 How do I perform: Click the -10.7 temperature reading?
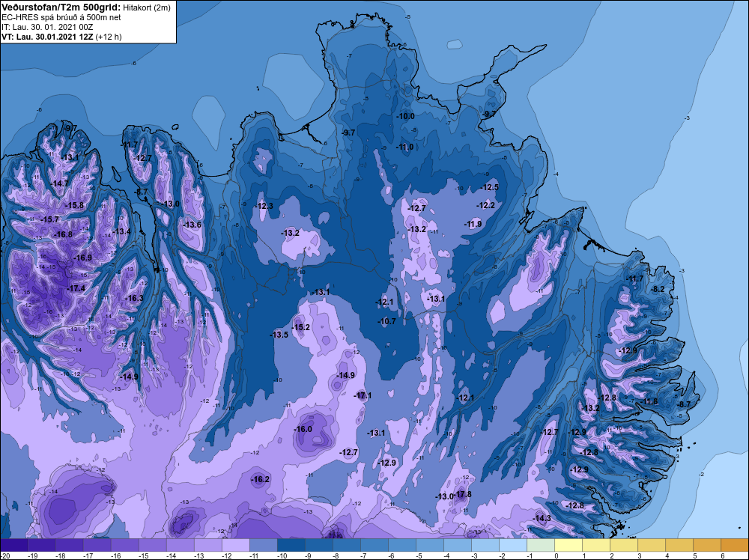pyautogui.click(x=386, y=321)
